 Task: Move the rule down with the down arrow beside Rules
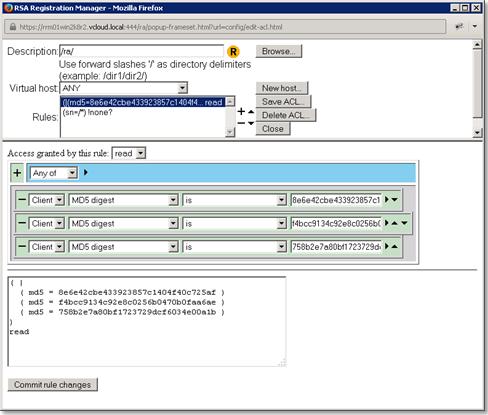tap(251, 123)
